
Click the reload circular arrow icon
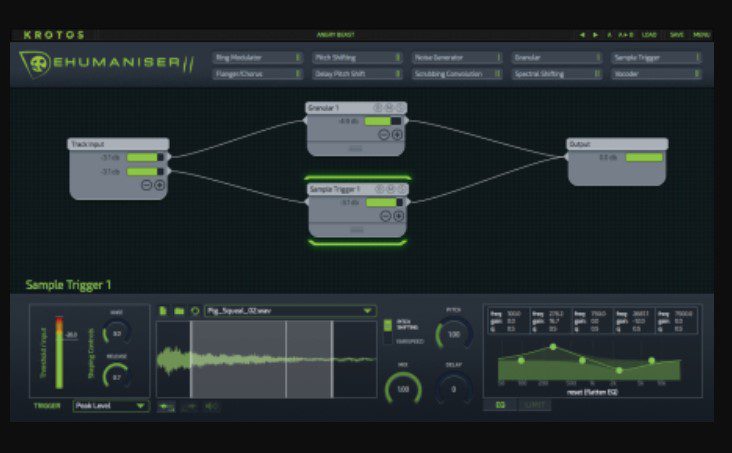point(195,311)
